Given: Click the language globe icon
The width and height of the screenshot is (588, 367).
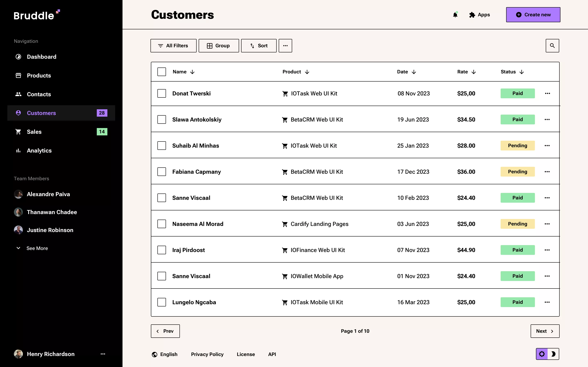Looking at the screenshot, I should [x=155, y=354].
